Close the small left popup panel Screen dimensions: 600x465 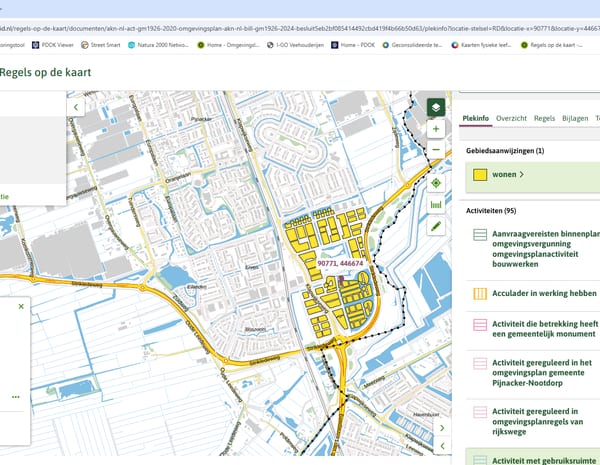21,306
